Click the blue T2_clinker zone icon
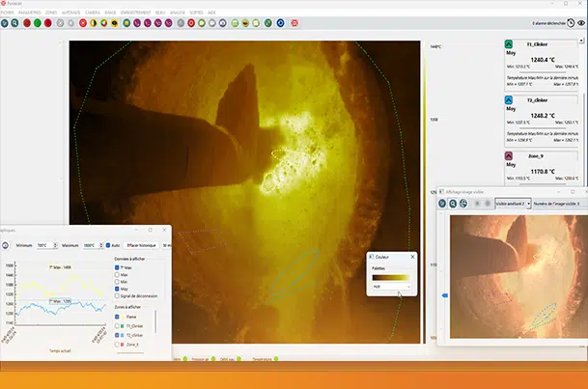588x389 pixels. click(510, 99)
